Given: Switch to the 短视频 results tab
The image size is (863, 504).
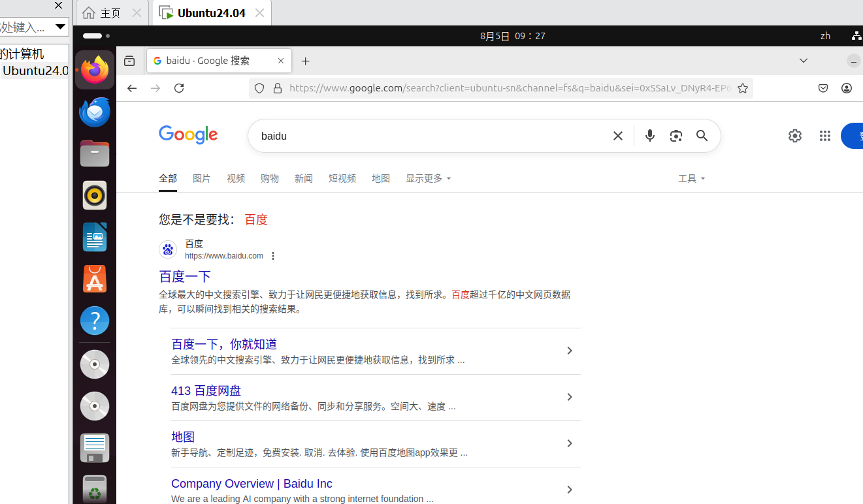Looking at the screenshot, I should point(342,178).
